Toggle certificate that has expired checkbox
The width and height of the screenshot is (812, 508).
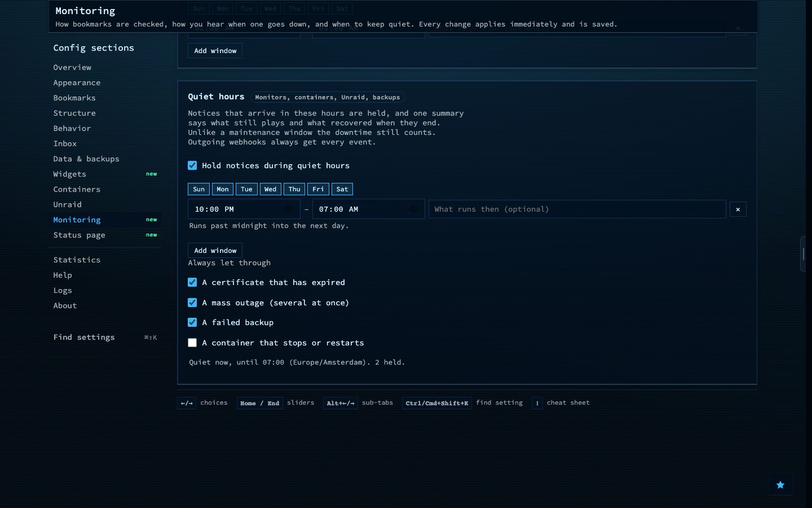(192, 282)
